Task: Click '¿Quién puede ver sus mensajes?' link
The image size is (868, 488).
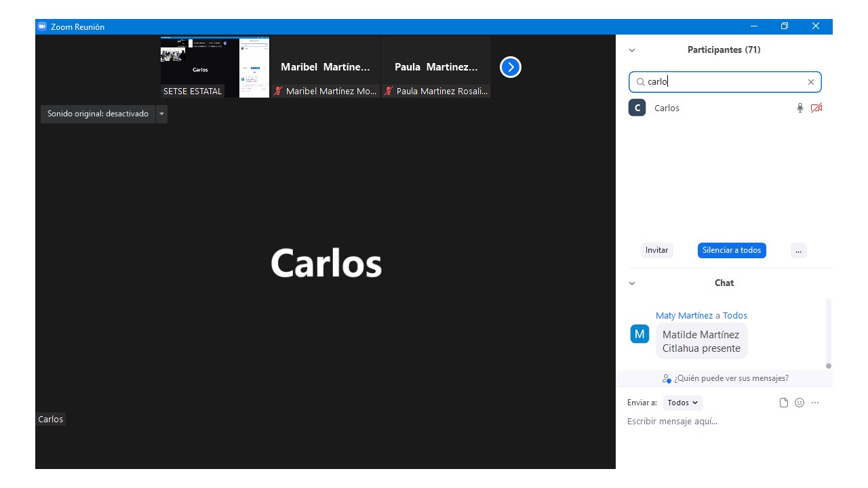Action: pyautogui.click(x=730, y=378)
